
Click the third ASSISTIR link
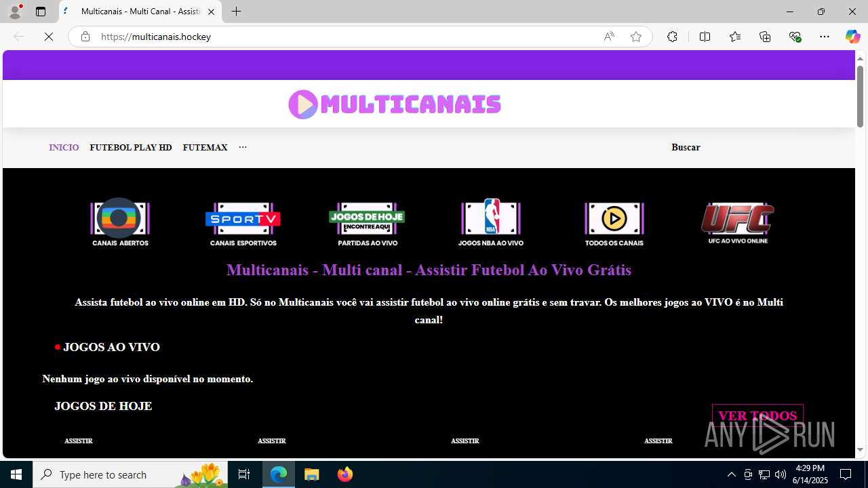coord(465,441)
